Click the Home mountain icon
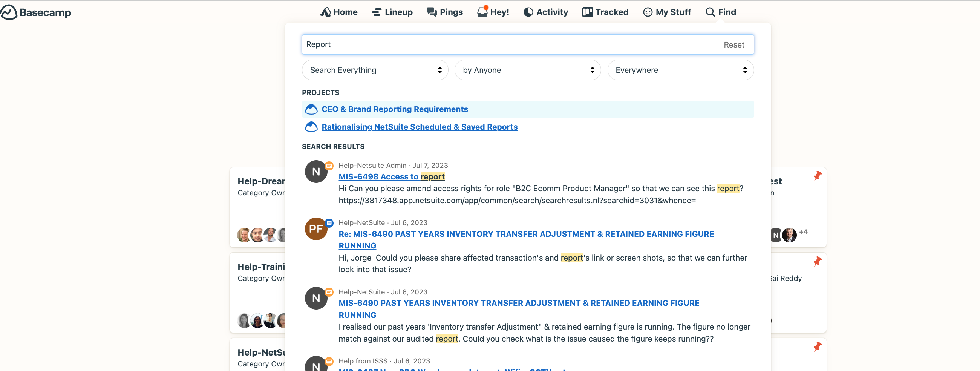 tap(325, 12)
